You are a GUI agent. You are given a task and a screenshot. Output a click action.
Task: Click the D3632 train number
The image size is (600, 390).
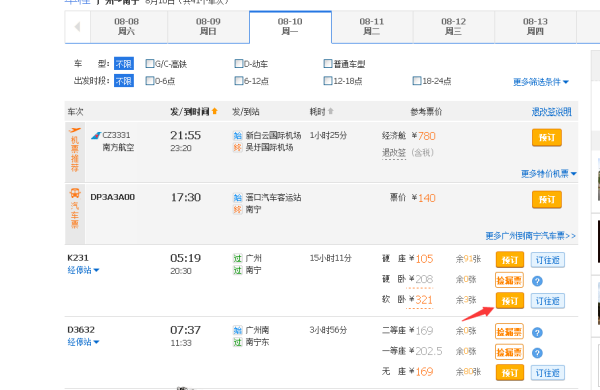point(81,330)
